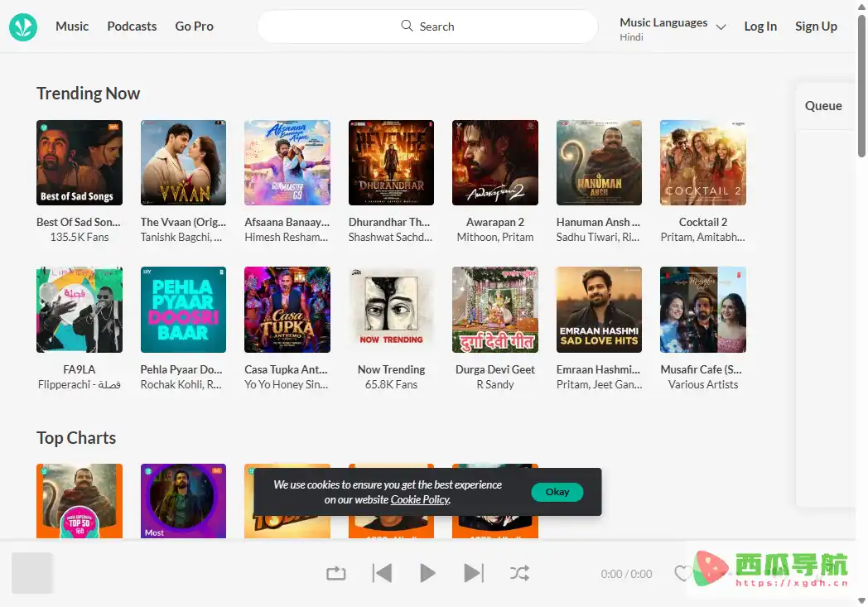868x607 pixels.
Task: Click the 65.8K Fans text
Action: [x=392, y=384]
